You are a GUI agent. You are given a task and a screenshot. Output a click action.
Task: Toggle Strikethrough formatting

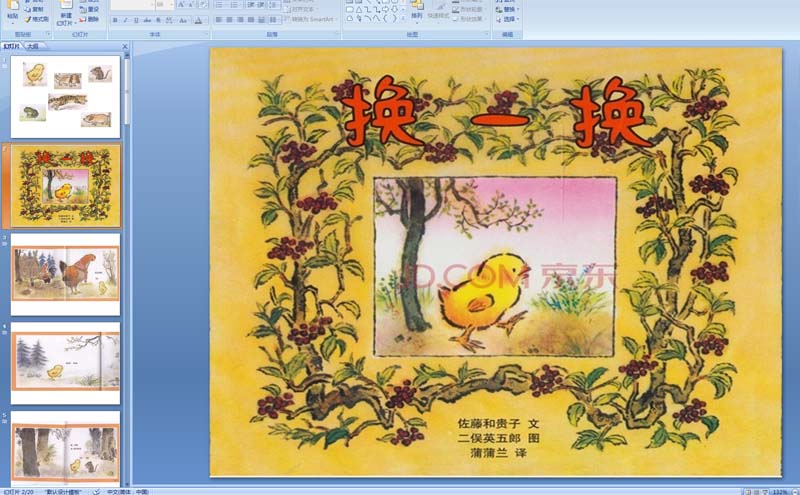tap(147, 20)
